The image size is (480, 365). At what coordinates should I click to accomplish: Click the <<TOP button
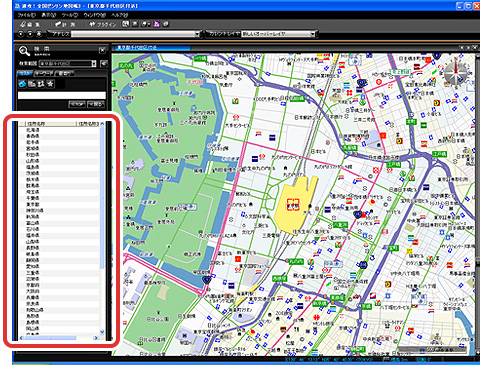click(77, 104)
